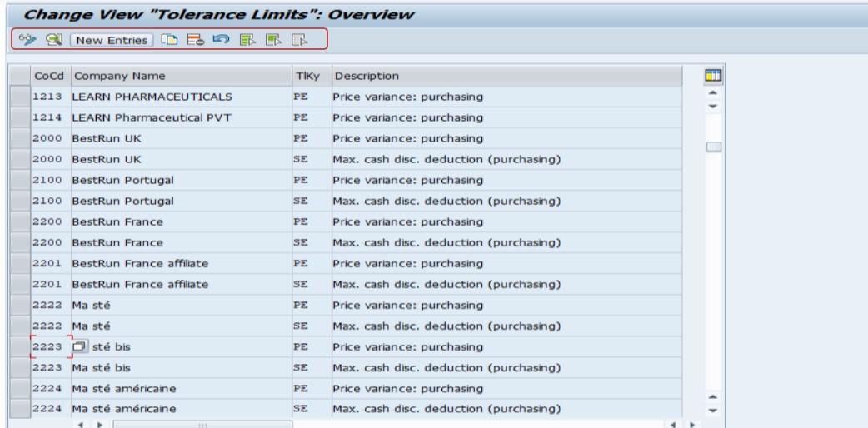Click right arrow of scrollbar below Company Name column
Viewport: 868px width, 428px height.
[100, 425]
